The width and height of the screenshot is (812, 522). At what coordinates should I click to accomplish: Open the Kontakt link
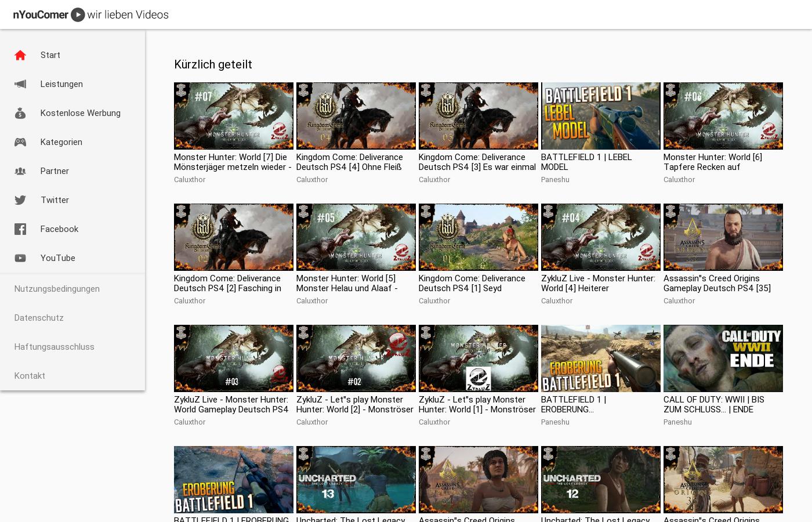click(x=30, y=376)
